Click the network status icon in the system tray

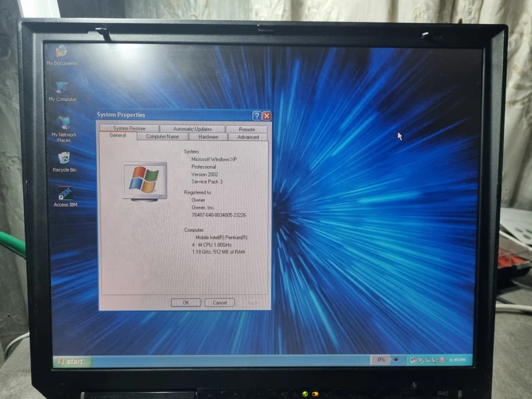436,360
